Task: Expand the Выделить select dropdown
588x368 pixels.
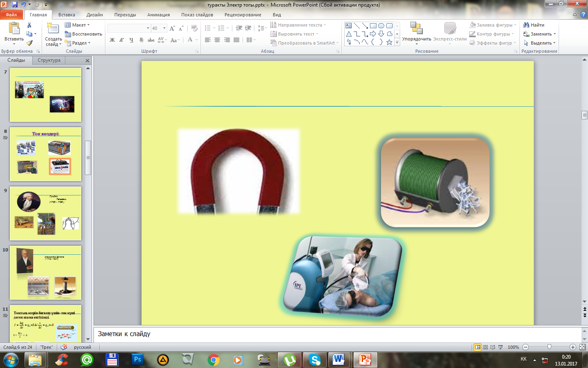Action: point(540,43)
